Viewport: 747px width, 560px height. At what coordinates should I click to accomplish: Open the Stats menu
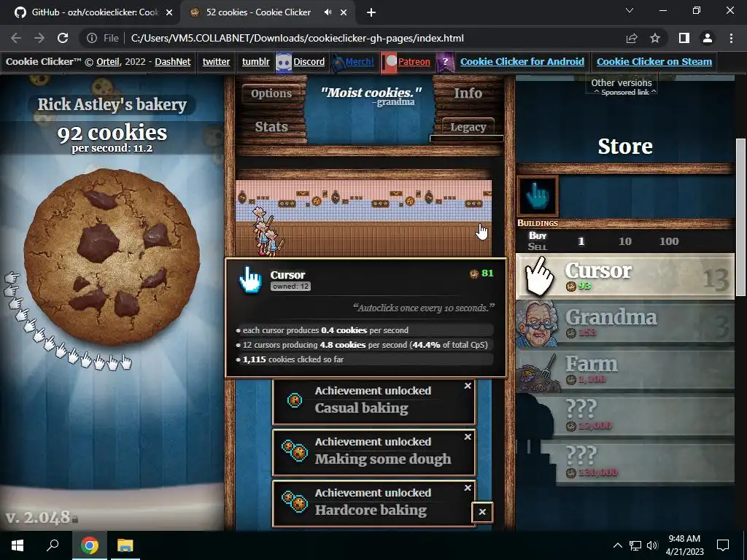click(x=271, y=127)
